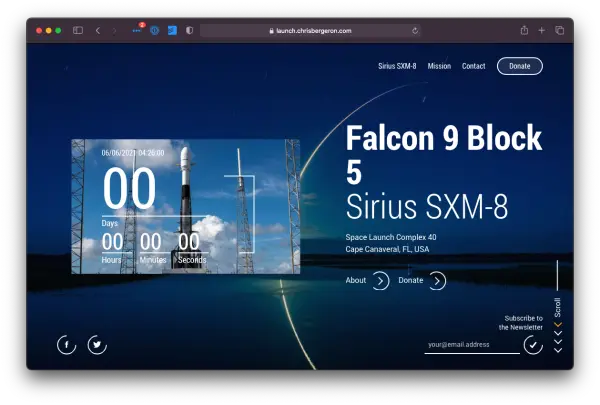Focus the launch.chrisbergeron.com address bar
The image size is (600, 405).
pos(310,31)
